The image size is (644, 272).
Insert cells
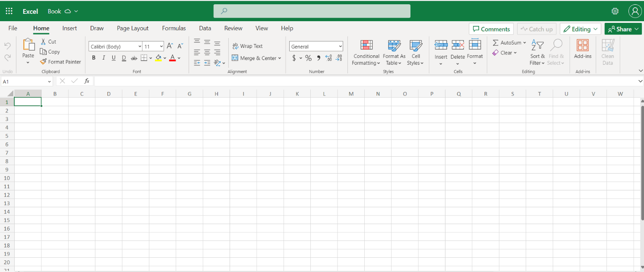pos(441,53)
